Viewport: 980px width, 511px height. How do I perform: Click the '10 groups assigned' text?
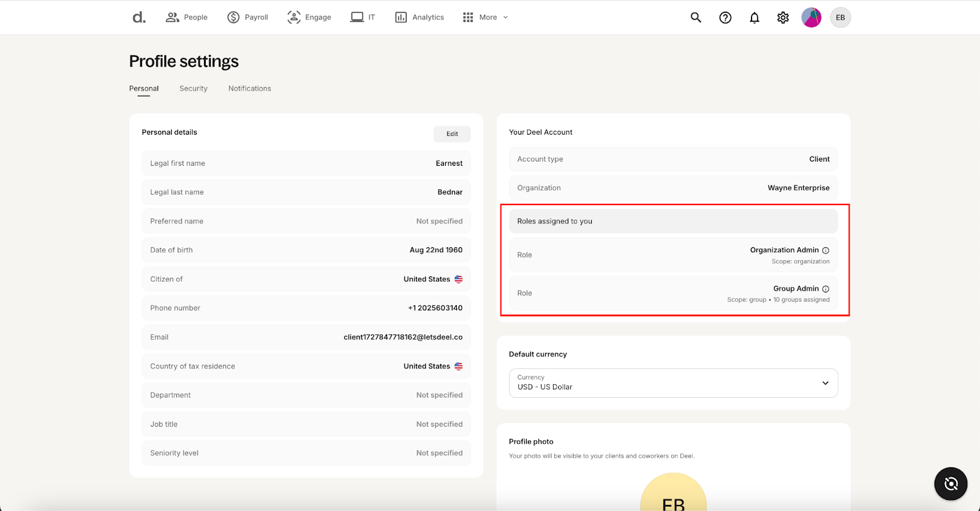[802, 300]
